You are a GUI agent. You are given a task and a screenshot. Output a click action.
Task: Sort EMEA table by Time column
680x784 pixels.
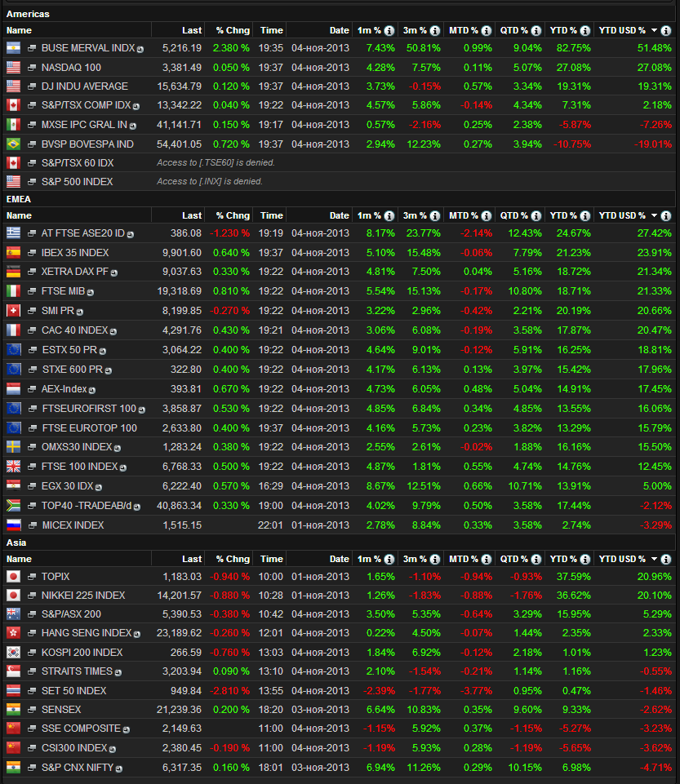click(272, 216)
